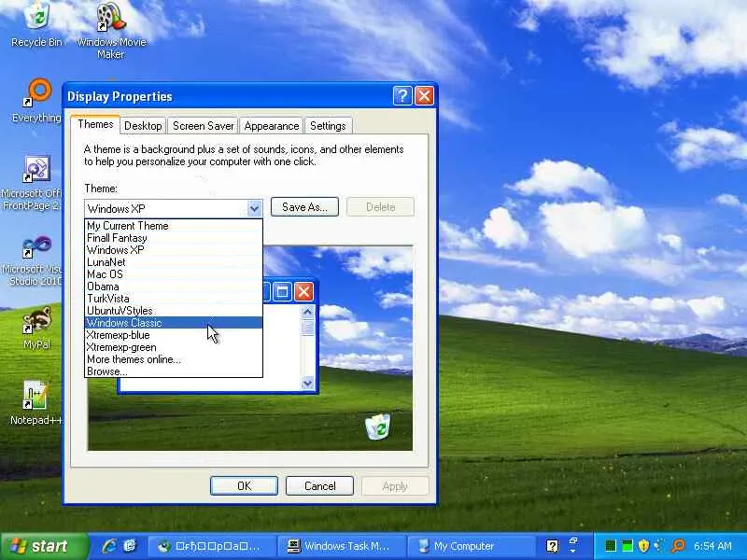
Task: Open the Recycle Bin desktop icon
Action: click(x=36, y=24)
